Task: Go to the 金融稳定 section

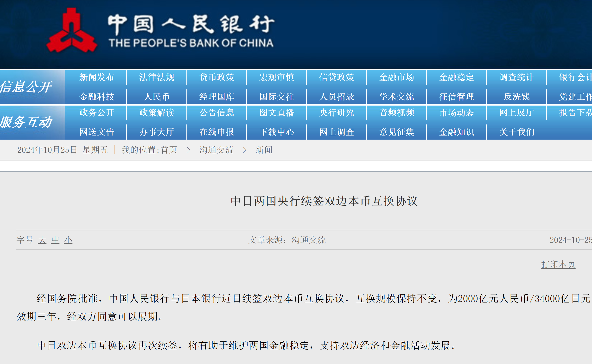Action: 457,77
